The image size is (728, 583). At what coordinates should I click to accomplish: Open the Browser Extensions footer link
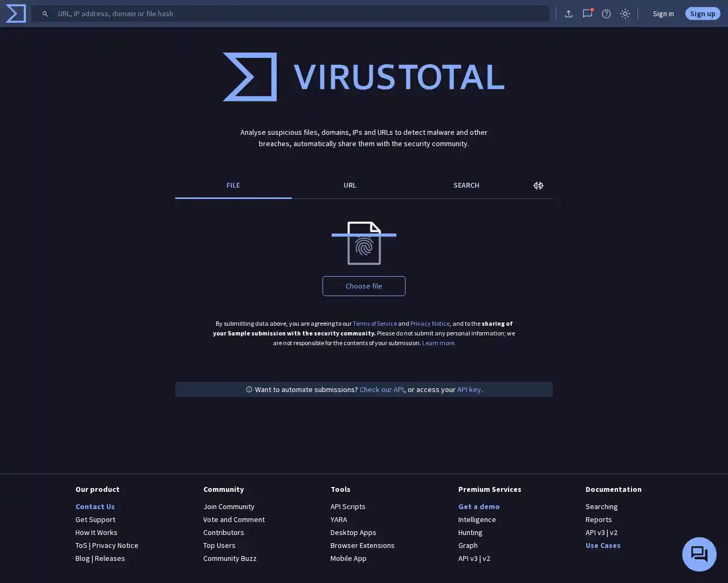point(362,545)
